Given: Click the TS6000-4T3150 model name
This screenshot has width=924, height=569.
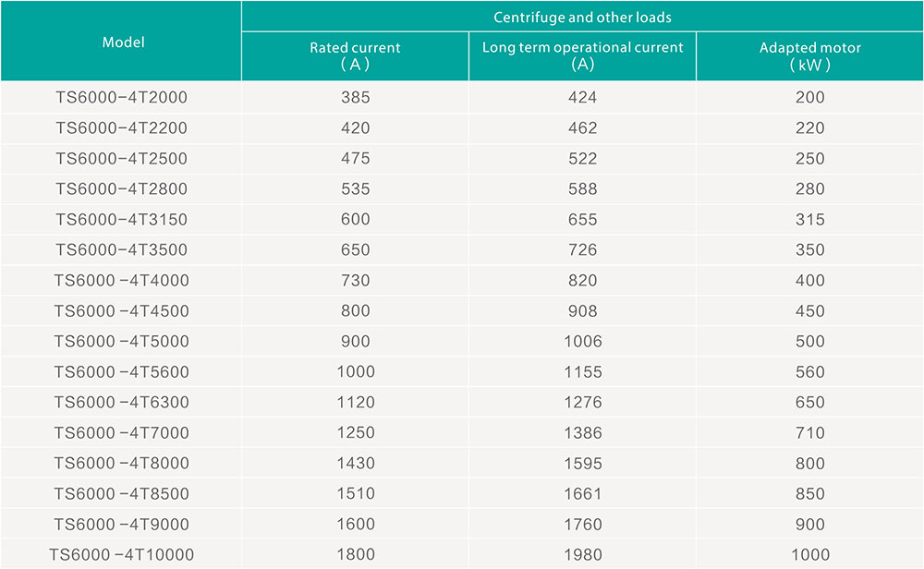Looking at the screenshot, I should 121,219.
